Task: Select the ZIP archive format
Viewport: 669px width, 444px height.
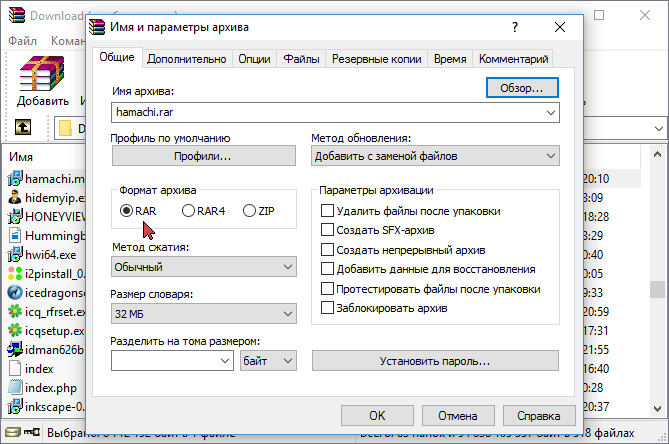Action: [x=249, y=211]
